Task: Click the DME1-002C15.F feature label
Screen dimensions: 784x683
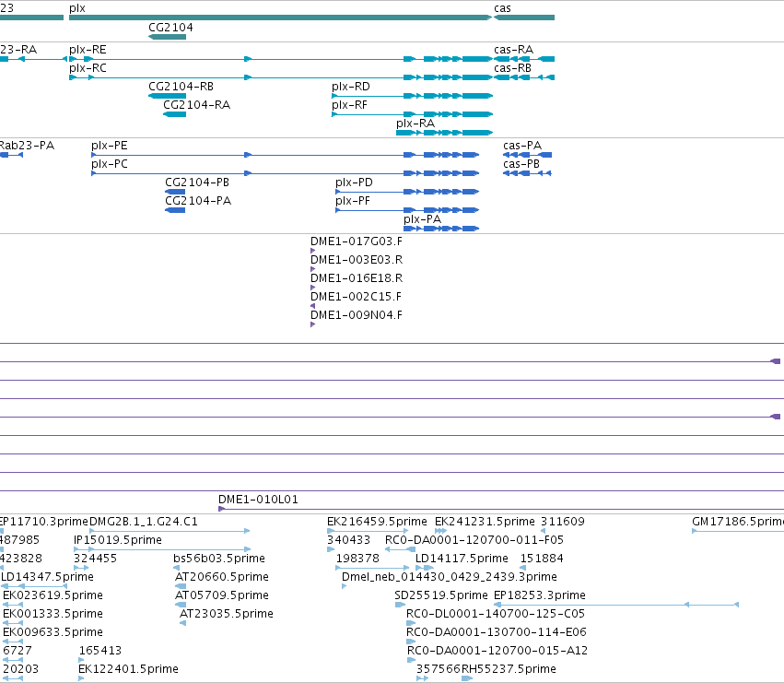Action: [356, 297]
